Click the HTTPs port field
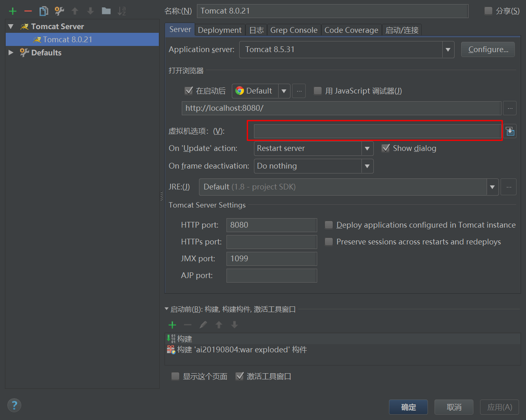Image resolution: width=526 pixels, height=420 pixels. pyautogui.click(x=272, y=242)
